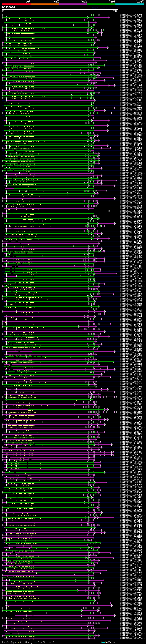Open hit UniRef100_Q8L685

pyautogui.click(x=131, y=37)
